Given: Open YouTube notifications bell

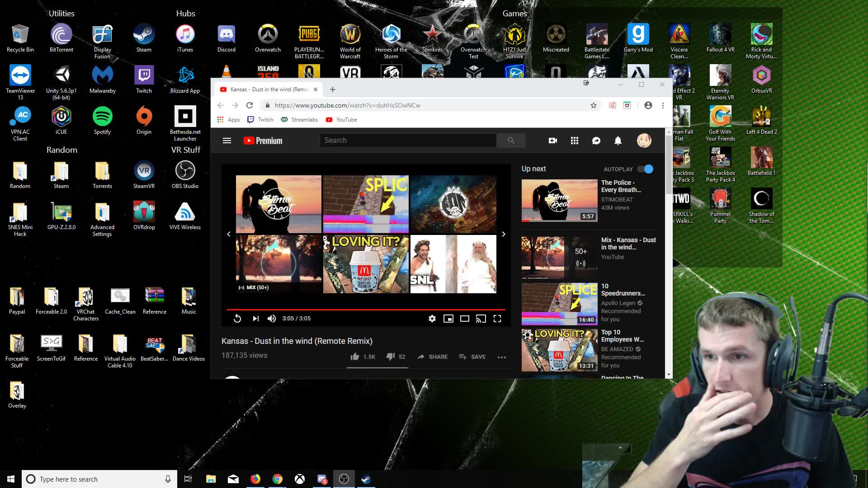Looking at the screenshot, I should (618, 141).
